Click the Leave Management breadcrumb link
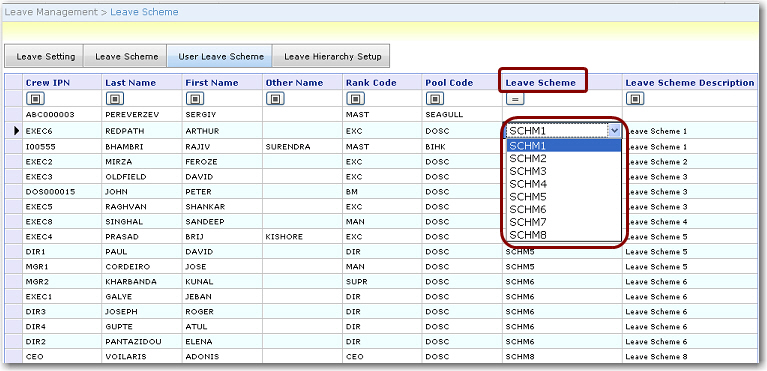Image resolution: width=767 pixels, height=371 pixels. coord(51,12)
